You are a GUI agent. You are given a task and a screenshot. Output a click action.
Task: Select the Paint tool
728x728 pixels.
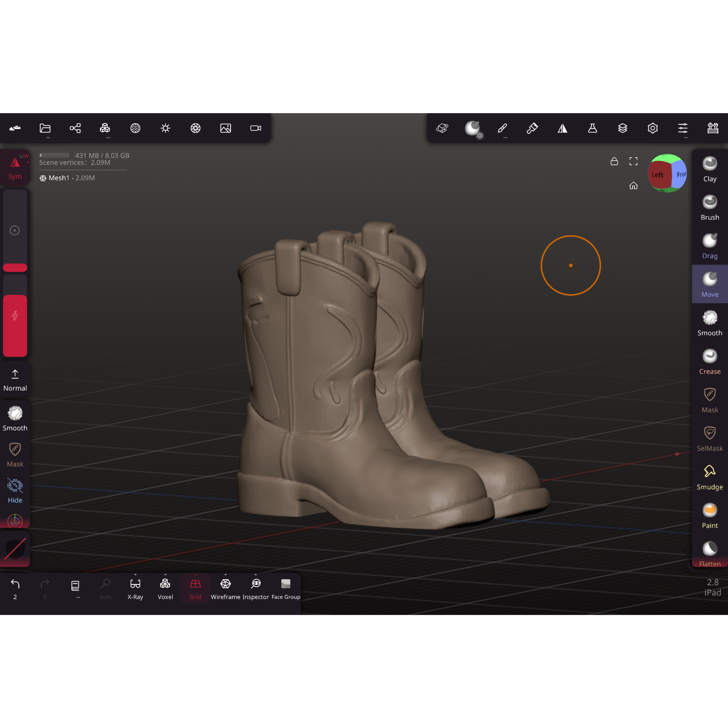click(x=710, y=516)
